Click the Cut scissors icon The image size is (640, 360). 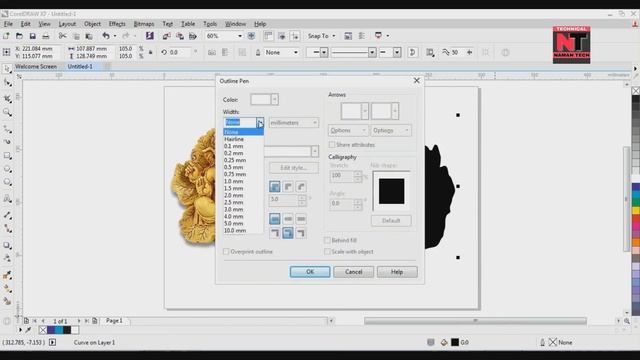[62, 36]
